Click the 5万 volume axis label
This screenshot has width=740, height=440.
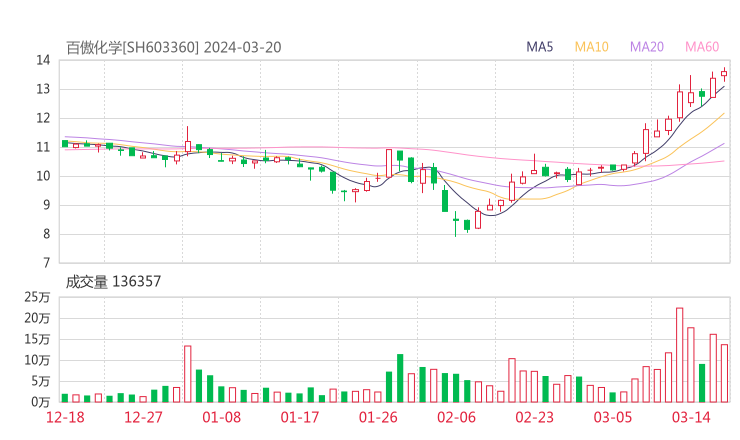click(x=41, y=381)
